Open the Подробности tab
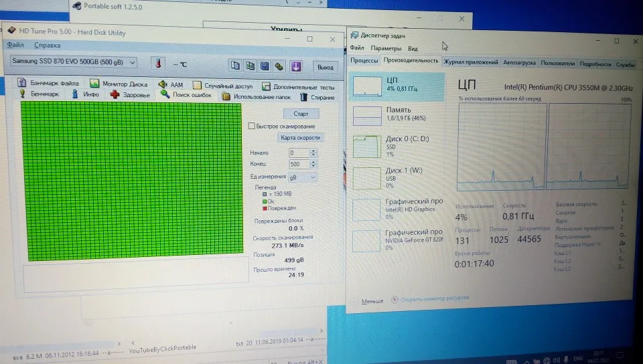The width and height of the screenshot is (643, 364). [x=595, y=64]
